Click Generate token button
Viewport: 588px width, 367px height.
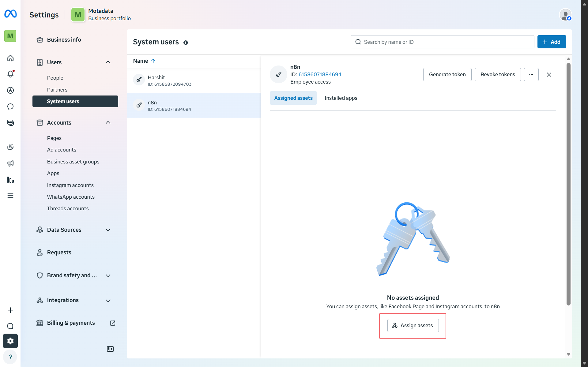click(x=447, y=75)
